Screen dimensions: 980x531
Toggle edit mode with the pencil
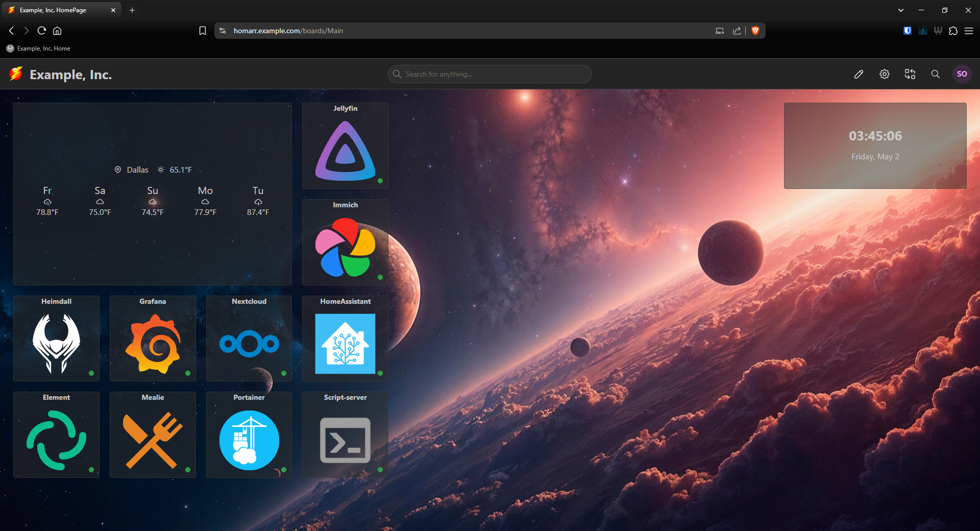point(859,74)
